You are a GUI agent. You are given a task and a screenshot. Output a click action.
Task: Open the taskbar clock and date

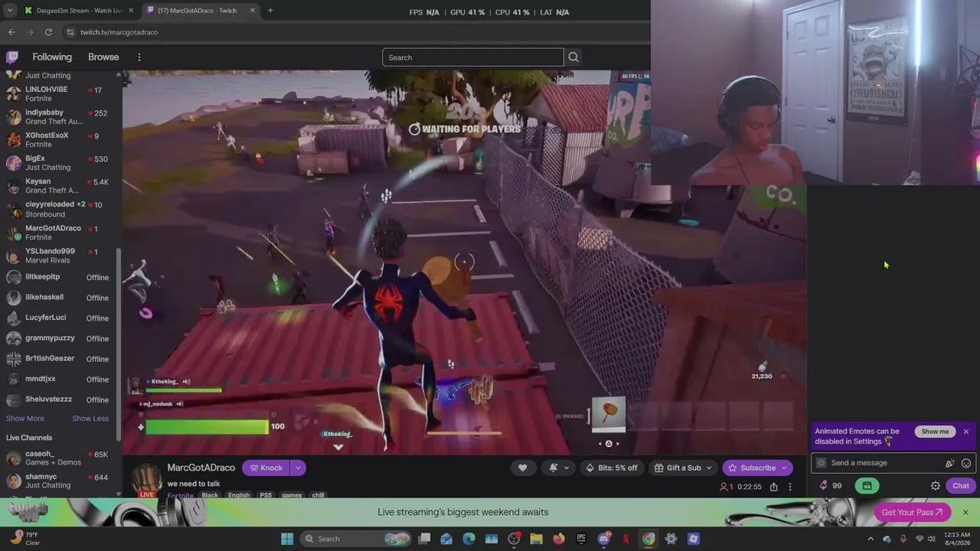point(957,539)
